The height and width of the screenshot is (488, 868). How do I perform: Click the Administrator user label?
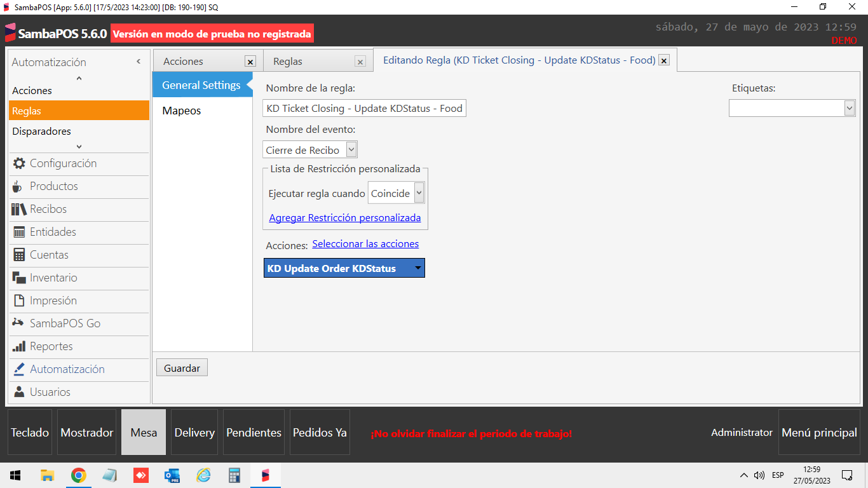[742, 432]
